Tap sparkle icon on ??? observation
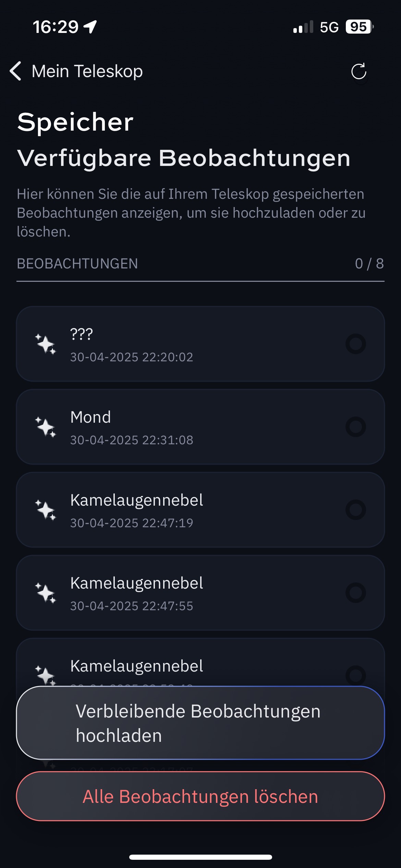 click(46, 344)
